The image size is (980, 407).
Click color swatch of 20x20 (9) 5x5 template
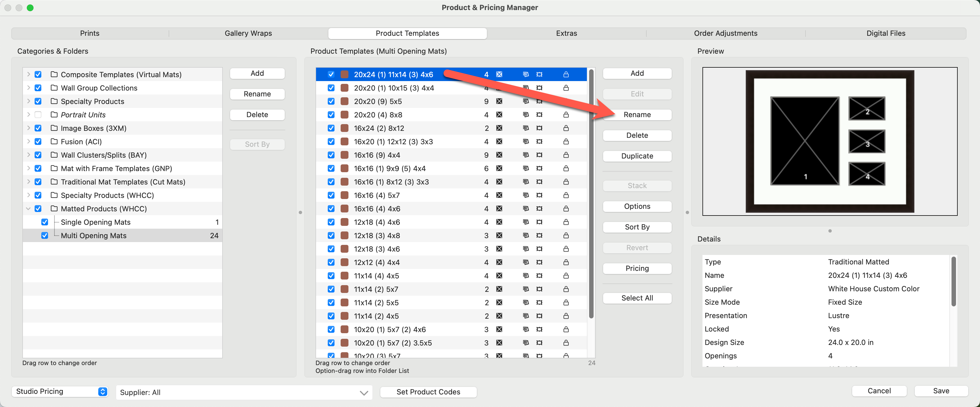344,101
